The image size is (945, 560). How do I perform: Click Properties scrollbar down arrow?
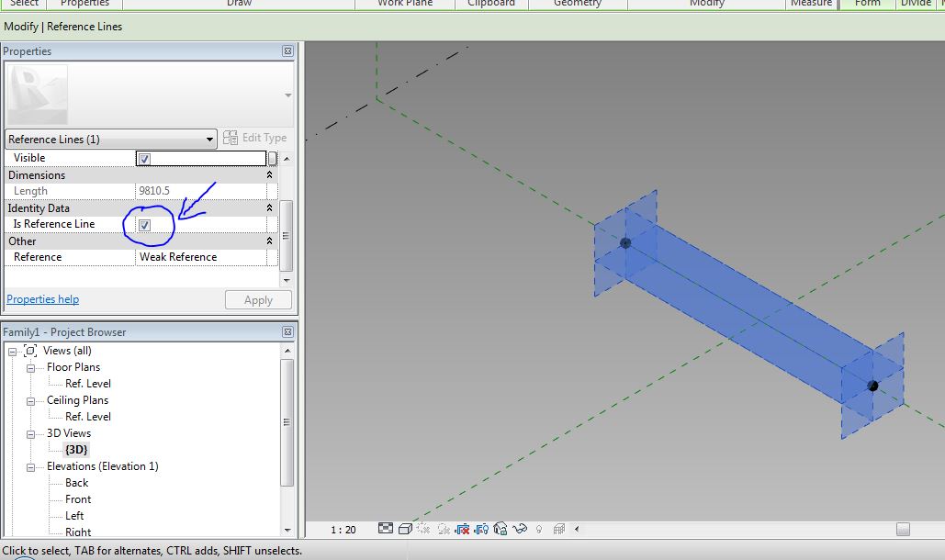click(287, 280)
